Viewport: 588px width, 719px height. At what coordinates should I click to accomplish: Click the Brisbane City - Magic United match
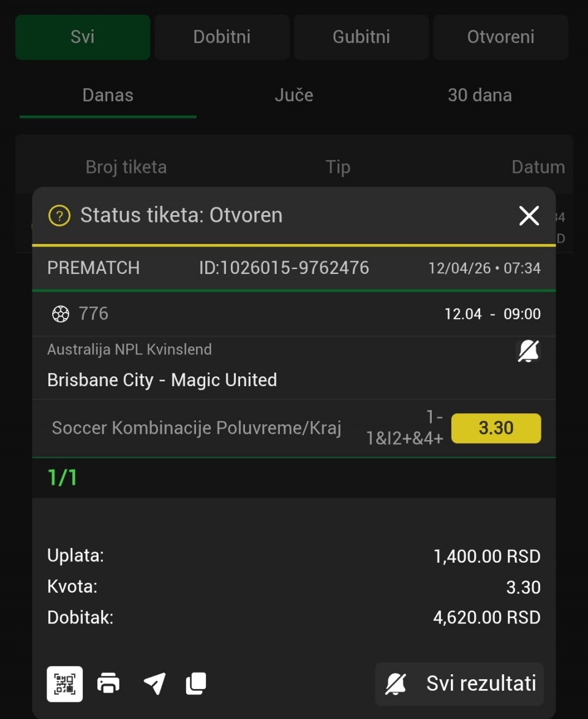[162, 380]
